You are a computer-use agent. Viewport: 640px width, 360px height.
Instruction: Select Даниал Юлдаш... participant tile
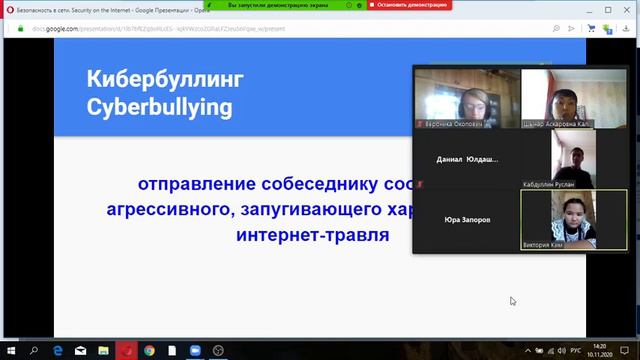pos(467,159)
